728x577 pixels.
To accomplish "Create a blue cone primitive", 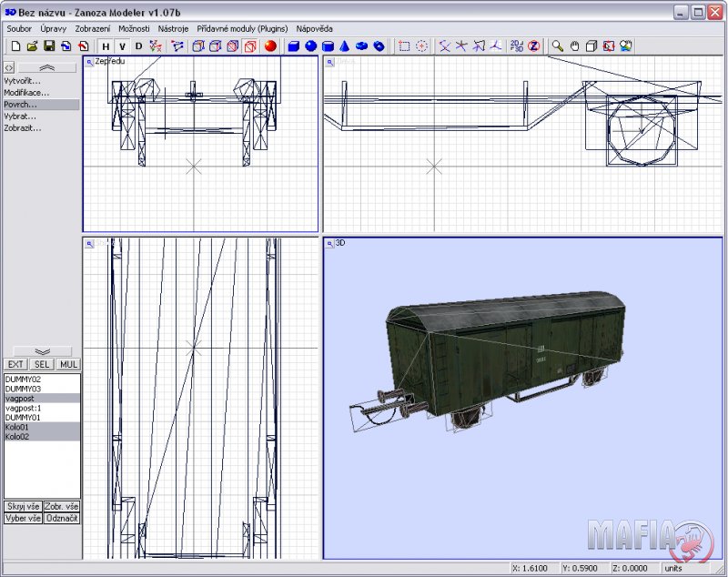I will tap(345, 46).
